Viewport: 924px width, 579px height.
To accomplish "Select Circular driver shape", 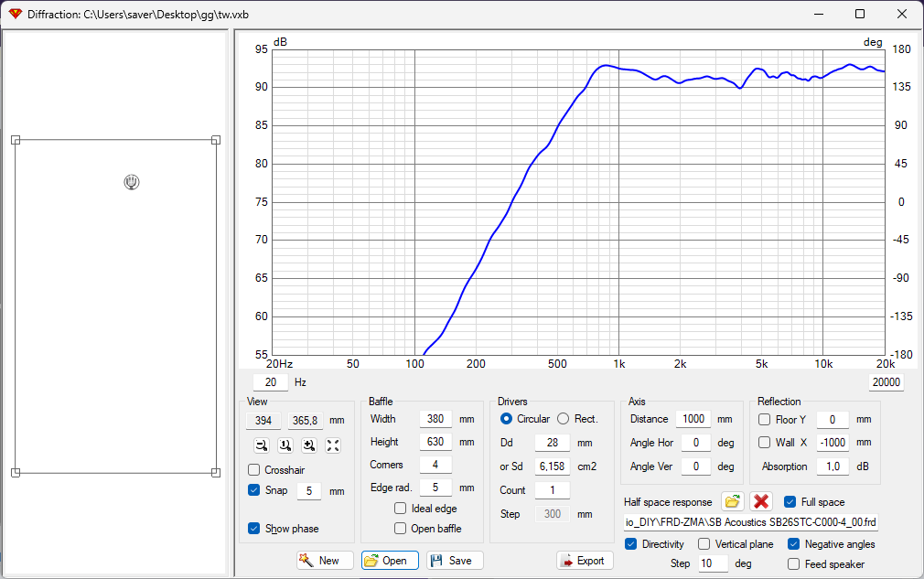I will pos(506,419).
